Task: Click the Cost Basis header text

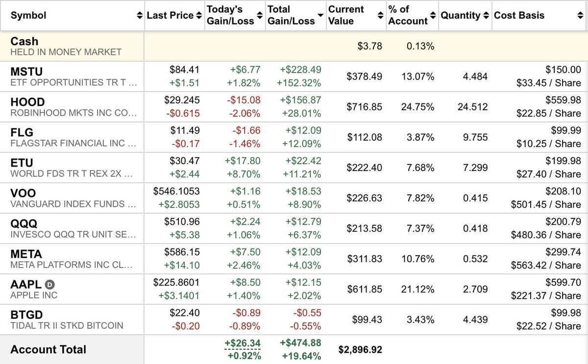Action: (x=519, y=16)
